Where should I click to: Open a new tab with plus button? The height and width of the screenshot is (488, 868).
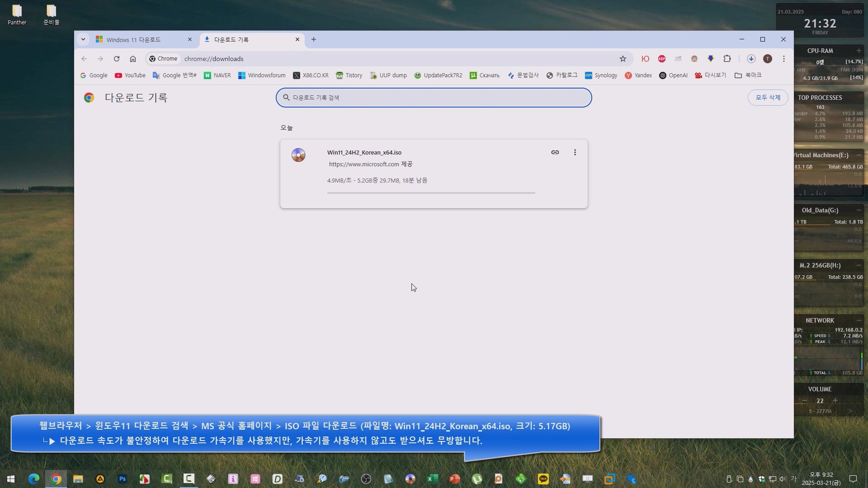tap(313, 39)
